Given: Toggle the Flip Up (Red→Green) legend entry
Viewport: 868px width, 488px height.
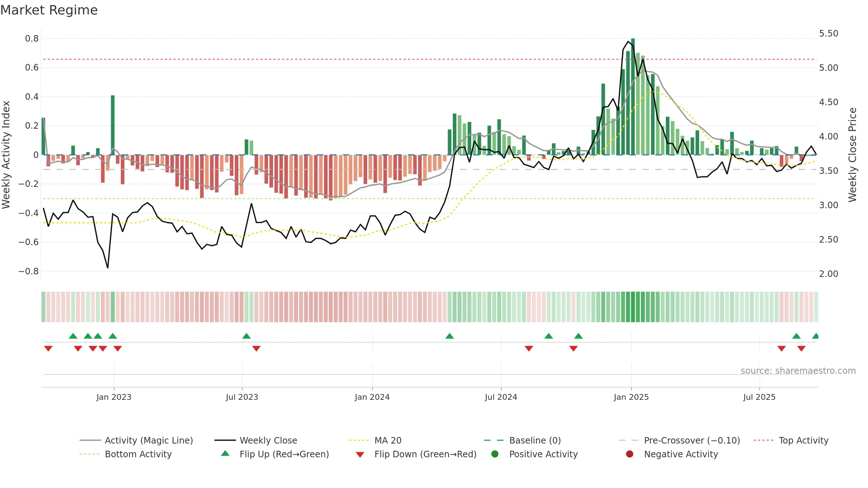Looking at the screenshot, I should pyautogui.click(x=275, y=454).
